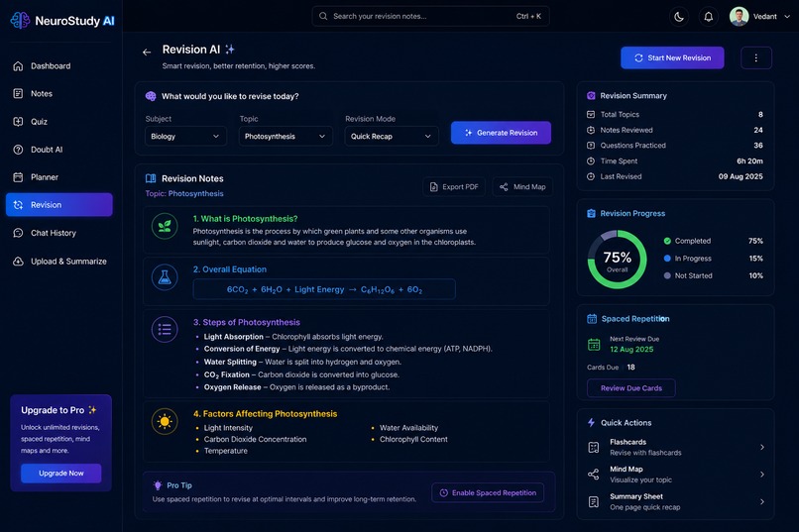Click Generate Revision button
This screenshot has height=532, width=799.
coord(501,133)
